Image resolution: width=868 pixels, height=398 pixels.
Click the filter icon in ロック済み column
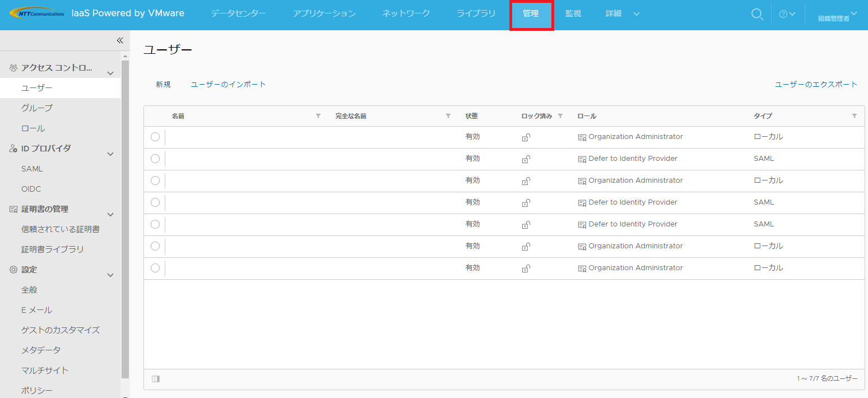(560, 116)
